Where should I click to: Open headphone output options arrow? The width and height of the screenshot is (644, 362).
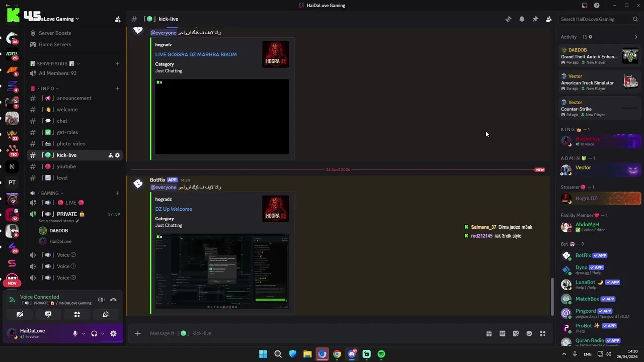(103, 334)
